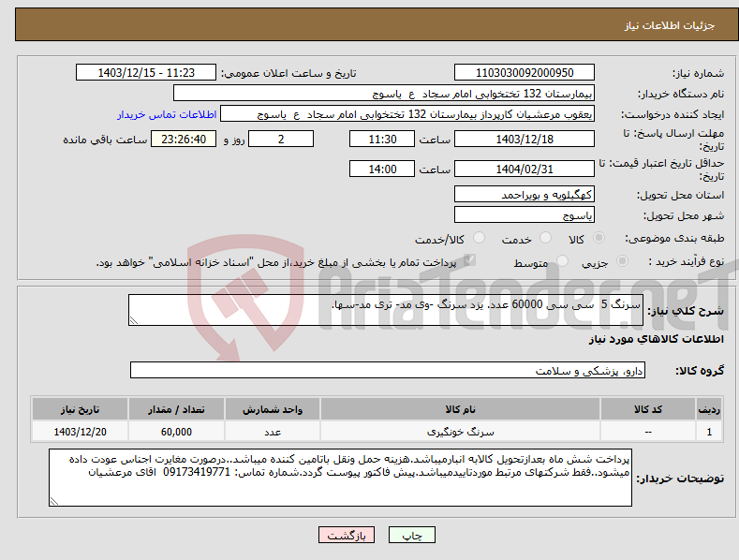The height and width of the screenshot is (560, 739).
Task: Click the buyer organization name field
Action: (384, 94)
